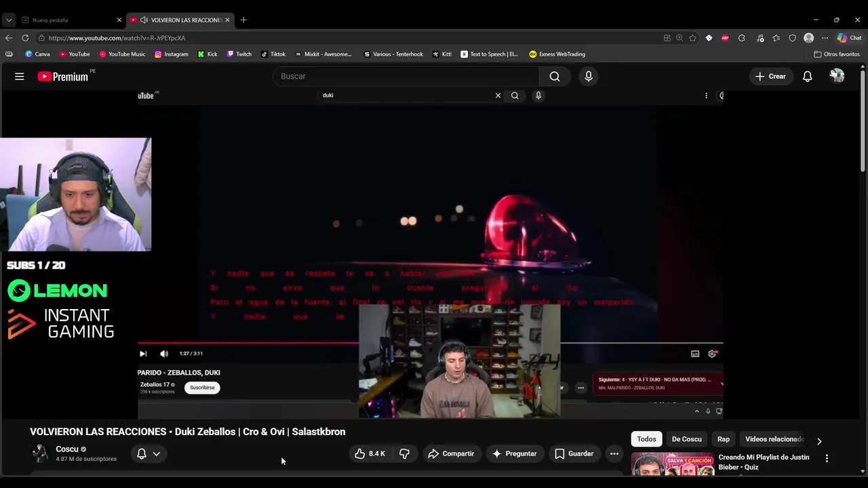Open the new tab plus button
The image size is (868, 488).
(x=243, y=20)
